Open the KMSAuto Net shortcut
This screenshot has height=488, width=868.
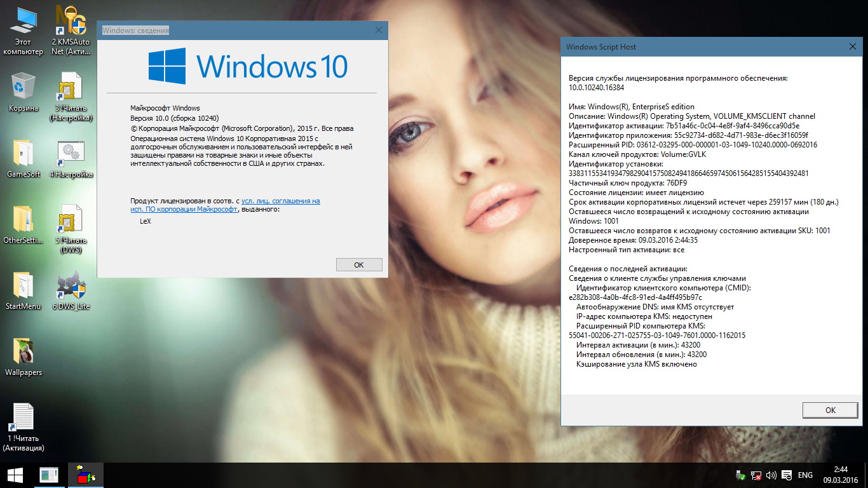(x=71, y=22)
